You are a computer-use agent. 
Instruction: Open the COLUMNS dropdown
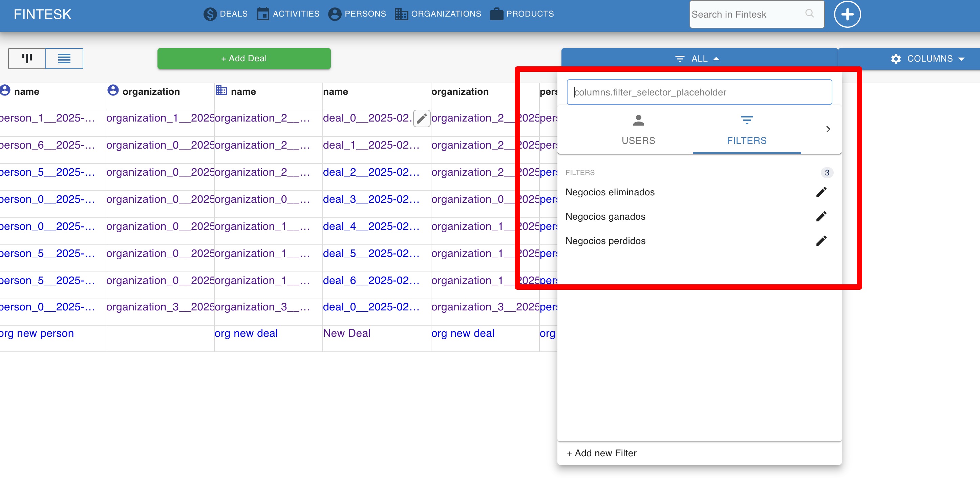(x=928, y=59)
